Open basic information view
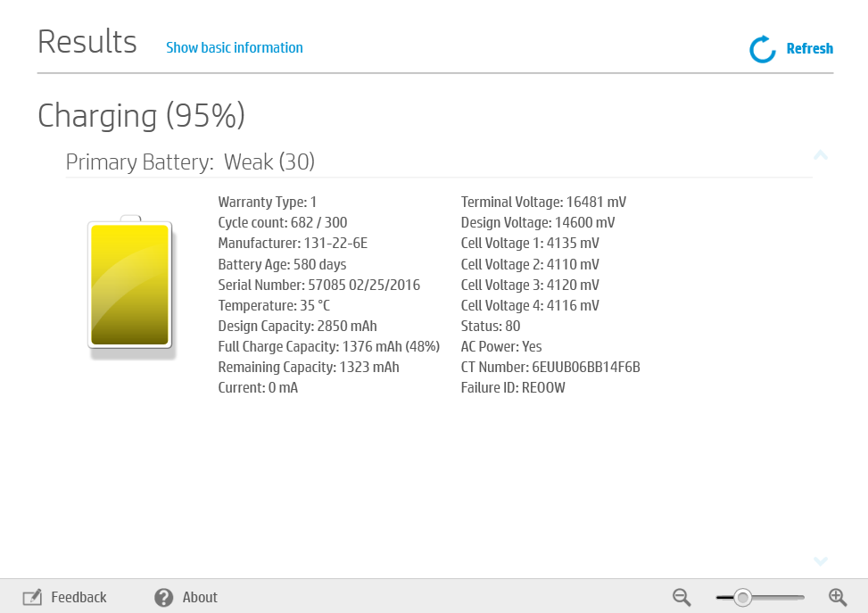This screenshot has height=613, width=868. point(235,47)
